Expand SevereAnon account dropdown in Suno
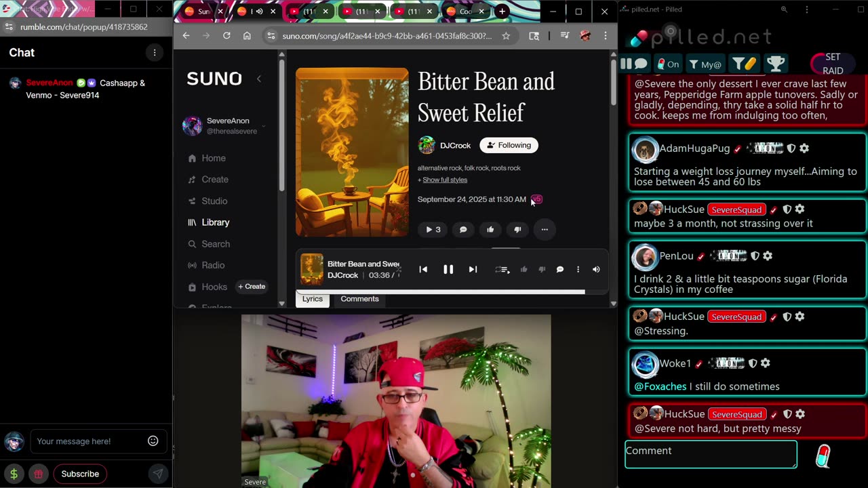868x488 pixels. tap(263, 126)
